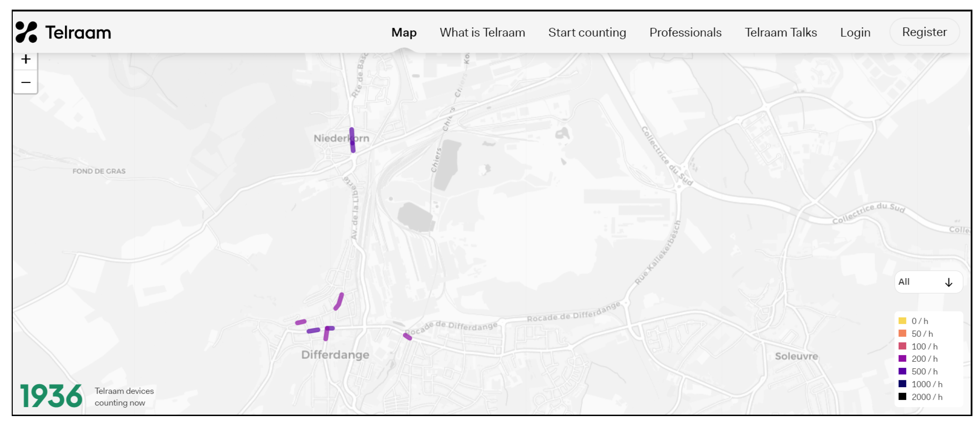Viewport: 980px width, 425px height.
Task: Click the Differdange town label
Action: click(x=335, y=355)
